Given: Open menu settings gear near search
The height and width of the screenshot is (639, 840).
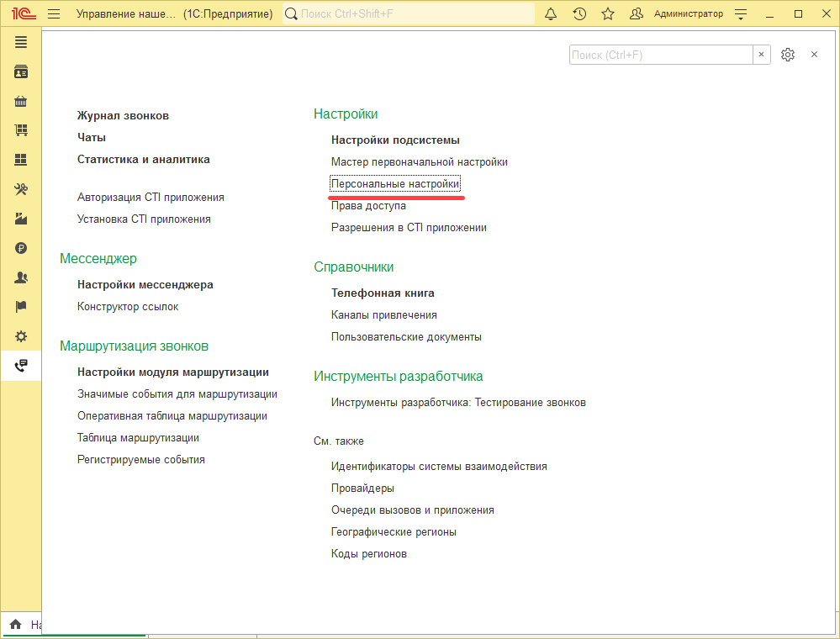Looking at the screenshot, I should [x=788, y=55].
